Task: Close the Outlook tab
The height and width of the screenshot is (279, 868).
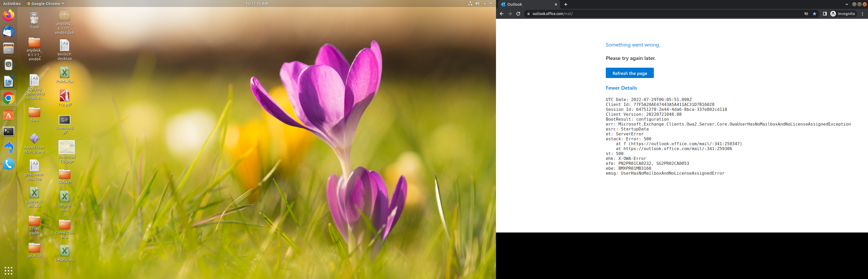Action: pos(556,4)
